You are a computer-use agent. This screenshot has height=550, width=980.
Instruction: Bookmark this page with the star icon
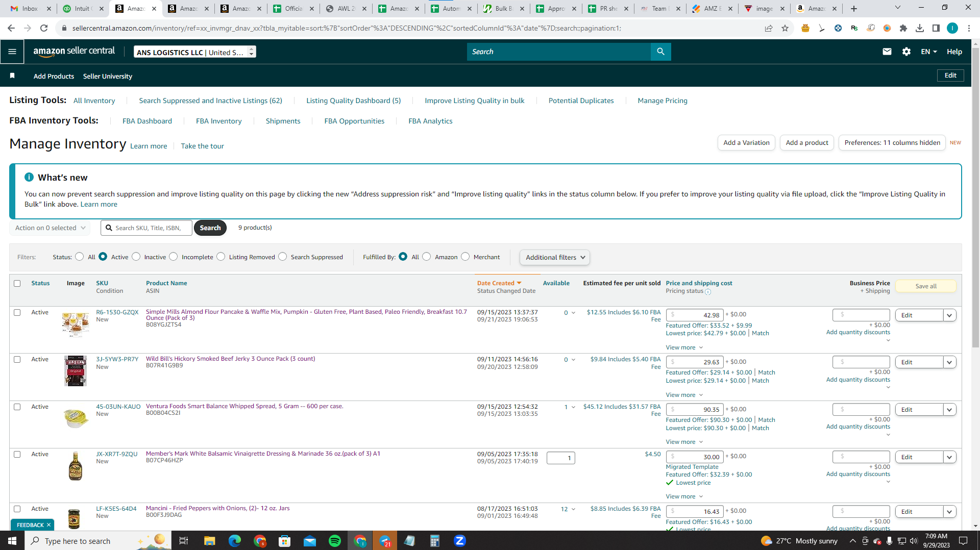pos(785,28)
